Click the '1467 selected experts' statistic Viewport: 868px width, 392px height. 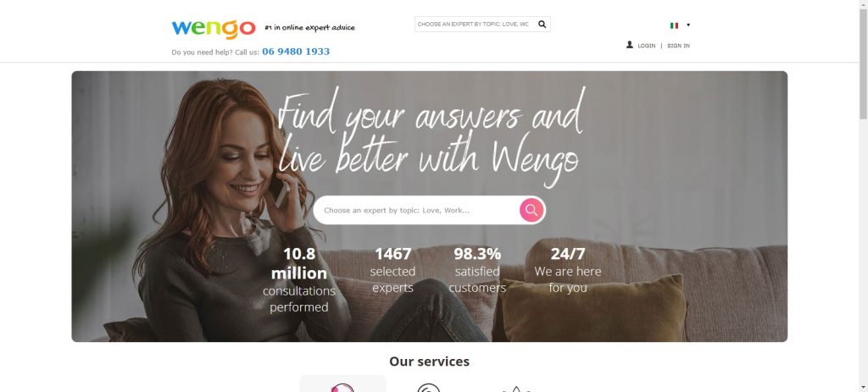click(392, 270)
